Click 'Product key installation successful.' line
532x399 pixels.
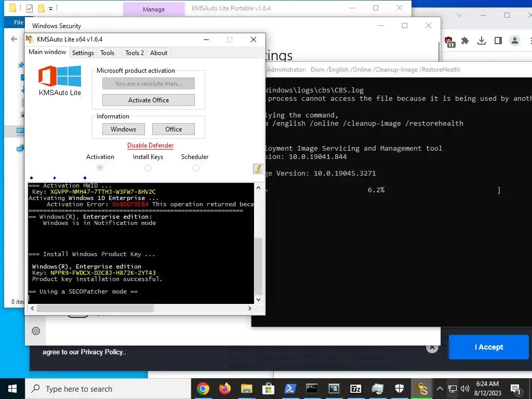pos(97,279)
